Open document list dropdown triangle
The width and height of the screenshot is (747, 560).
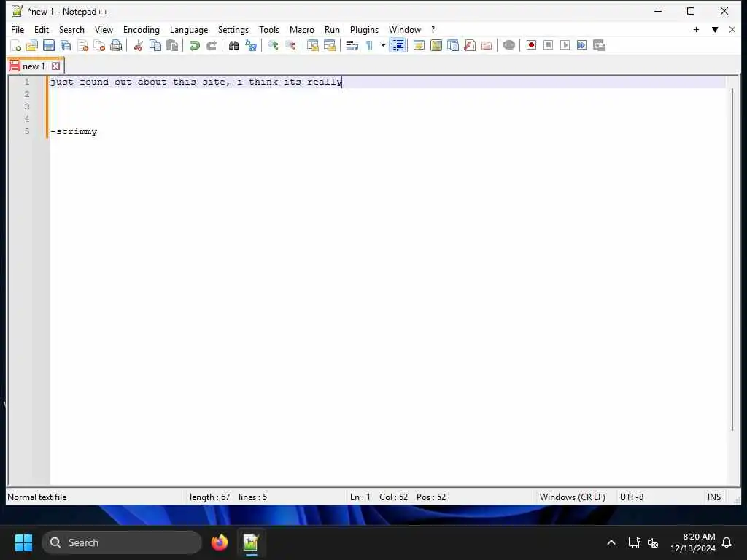(x=715, y=29)
